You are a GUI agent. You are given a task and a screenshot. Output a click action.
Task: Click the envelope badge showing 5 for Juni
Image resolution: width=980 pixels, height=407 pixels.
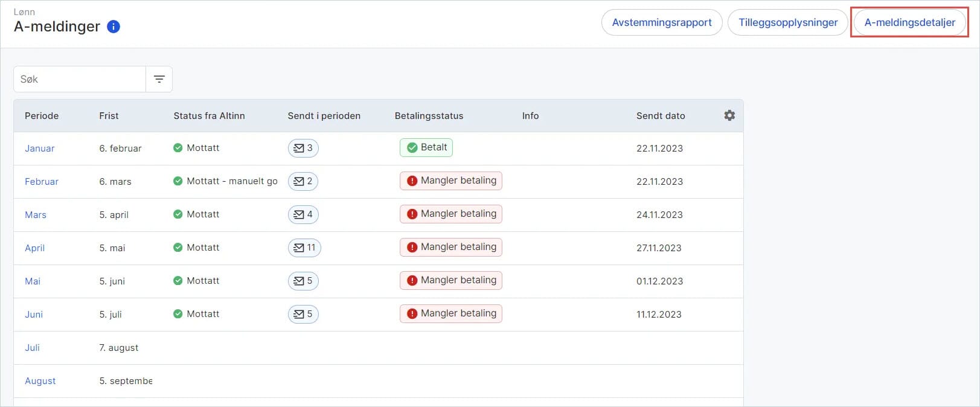click(x=303, y=314)
